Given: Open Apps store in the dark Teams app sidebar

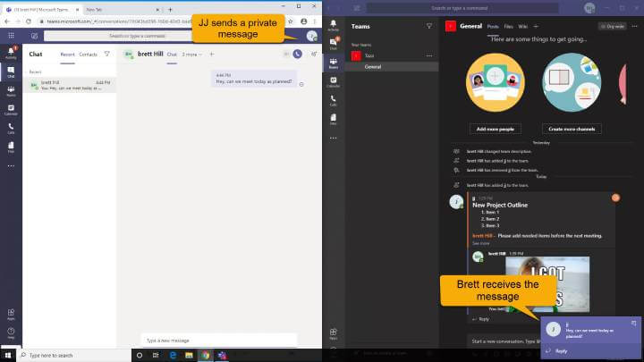Looking at the screenshot, I should (333, 333).
